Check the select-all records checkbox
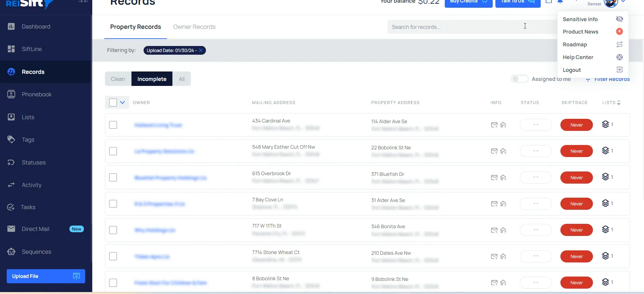The height and width of the screenshot is (294, 644). [x=113, y=102]
